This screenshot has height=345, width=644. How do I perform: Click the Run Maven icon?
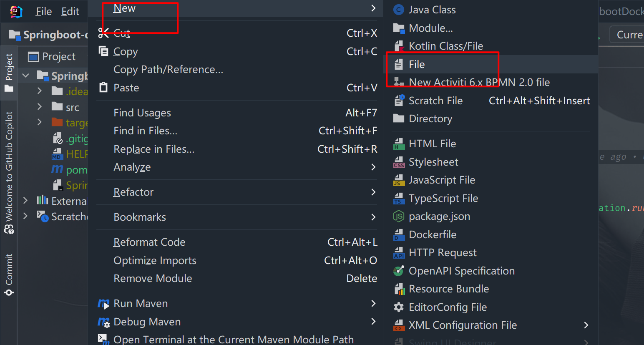coord(103,304)
